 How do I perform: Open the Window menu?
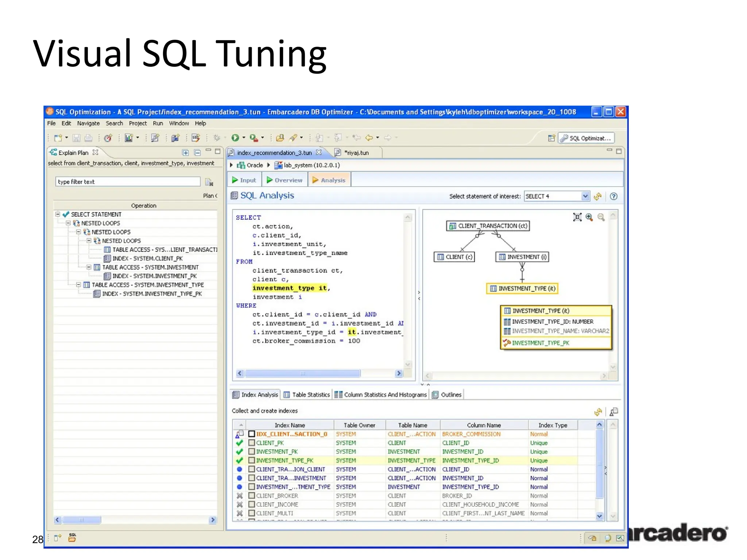click(179, 123)
